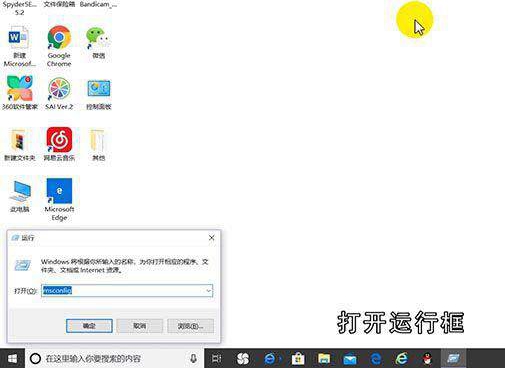The image size is (505, 368).
Task: Click the taskbar search input box
Action: pos(115,359)
